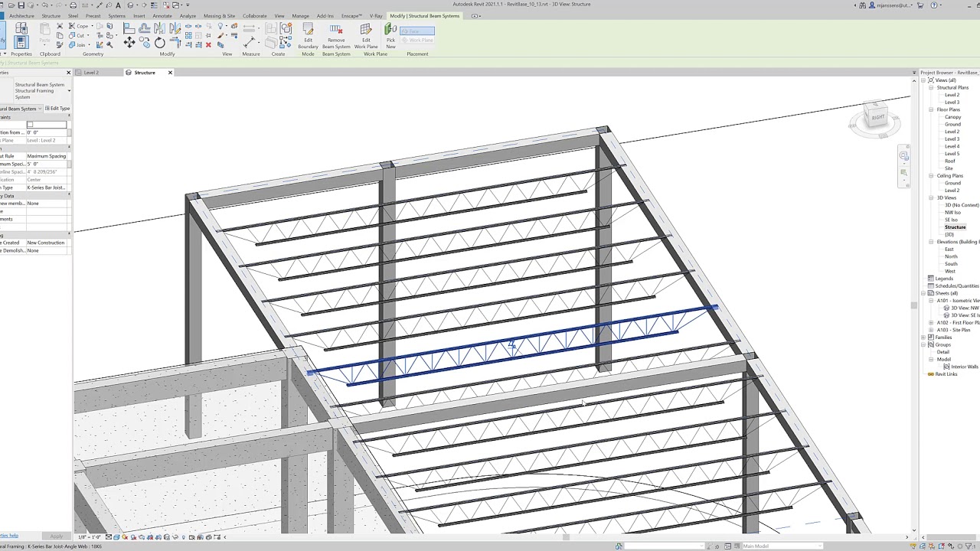Open the Structure ribbon tab
This screenshot has width=980, height=551.
coord(51,16)
